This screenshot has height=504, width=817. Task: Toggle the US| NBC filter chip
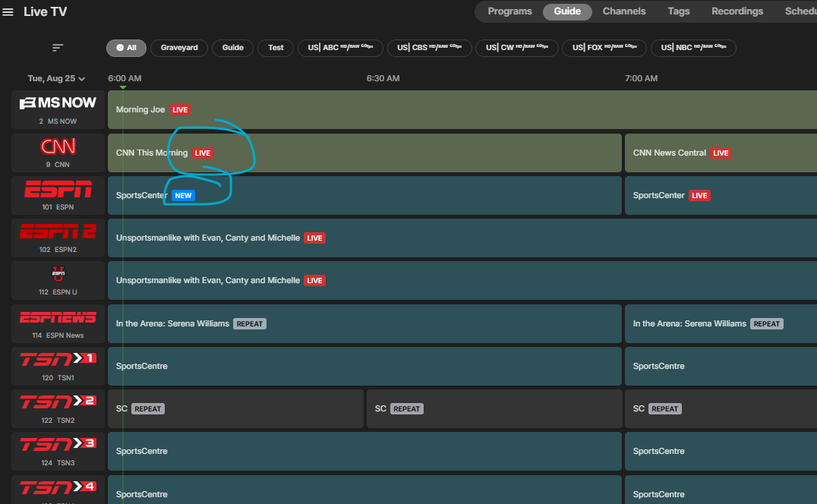693,48
